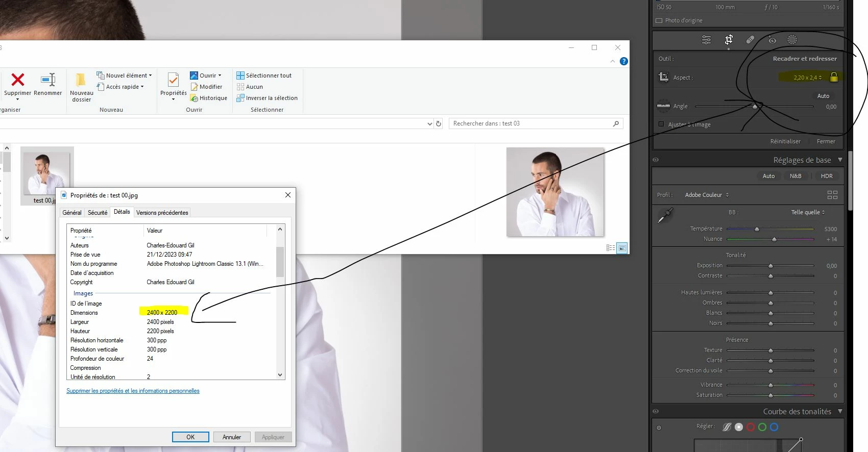The image size is (868, 452).
Task: Select the green channel curve circle
Action: [762, 427]
